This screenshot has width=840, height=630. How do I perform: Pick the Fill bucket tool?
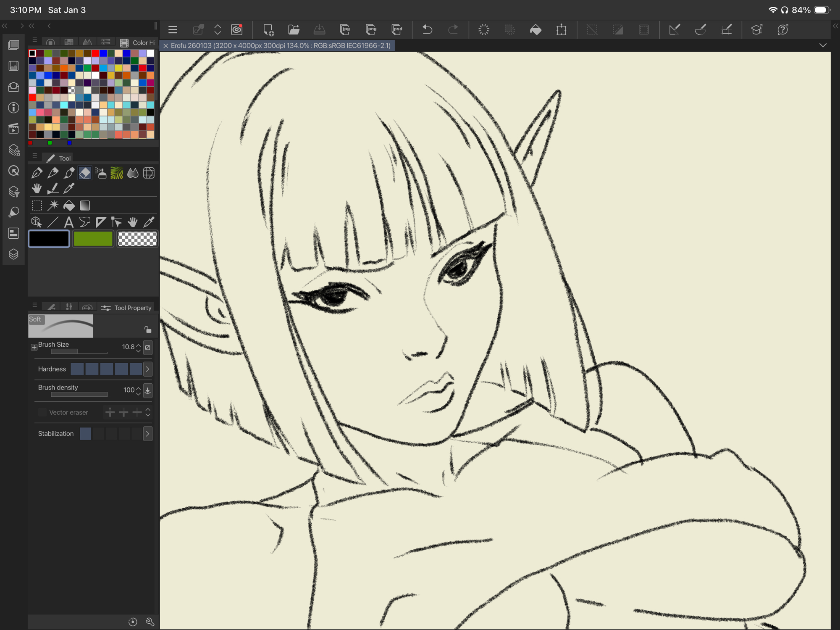coord(69,205)
